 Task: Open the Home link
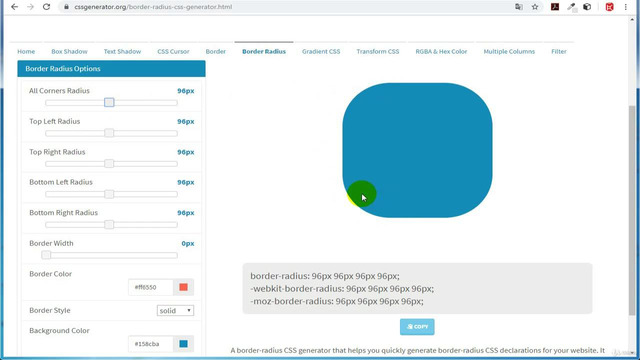26,51
